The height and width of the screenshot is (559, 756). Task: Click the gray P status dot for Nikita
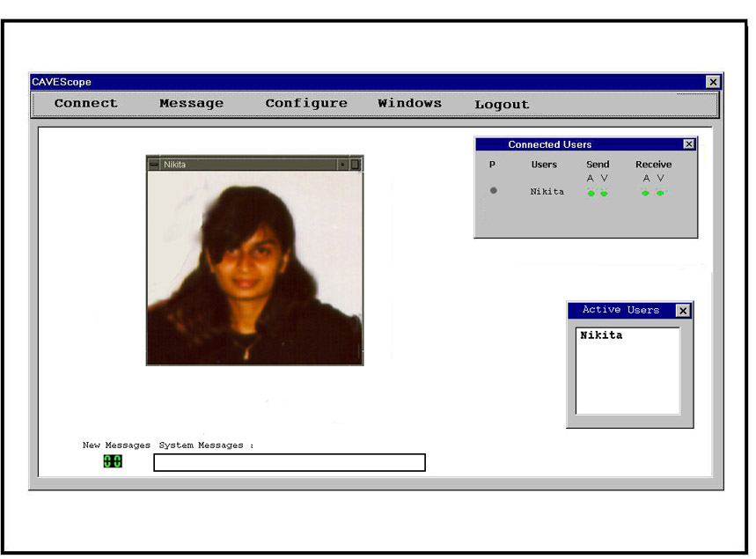pyautogui.click(x=493, y=190)
